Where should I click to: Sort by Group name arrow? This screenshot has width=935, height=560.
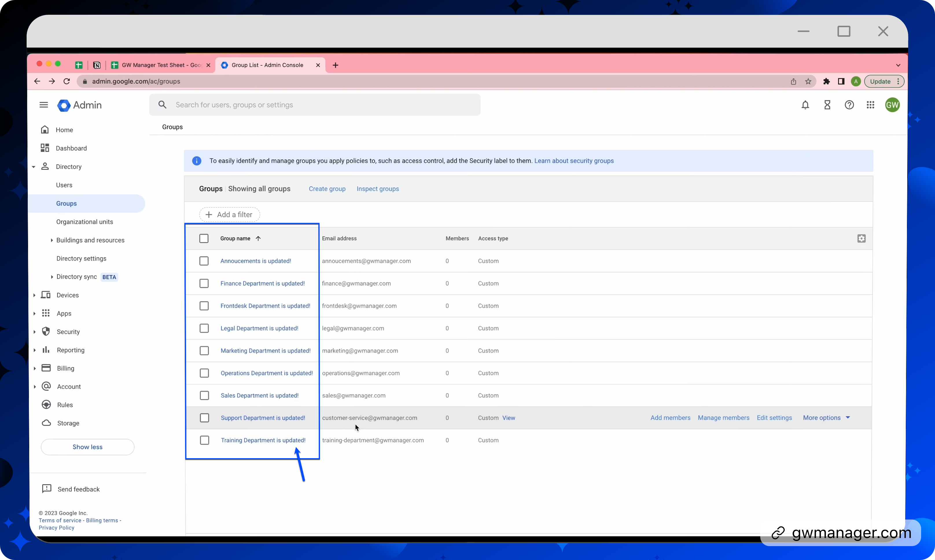[258, 238]
